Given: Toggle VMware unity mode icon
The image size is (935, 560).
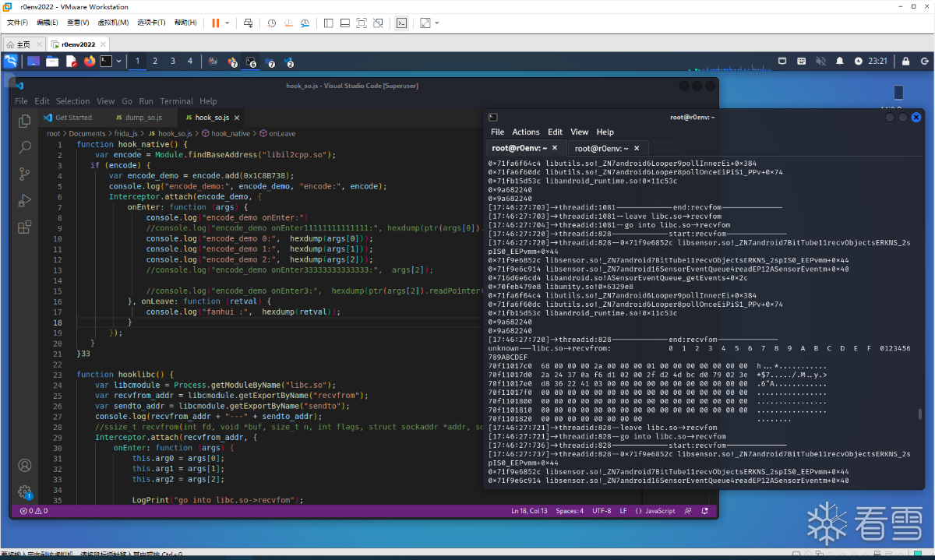Looking at the screenshot, I should coord(379,23).
